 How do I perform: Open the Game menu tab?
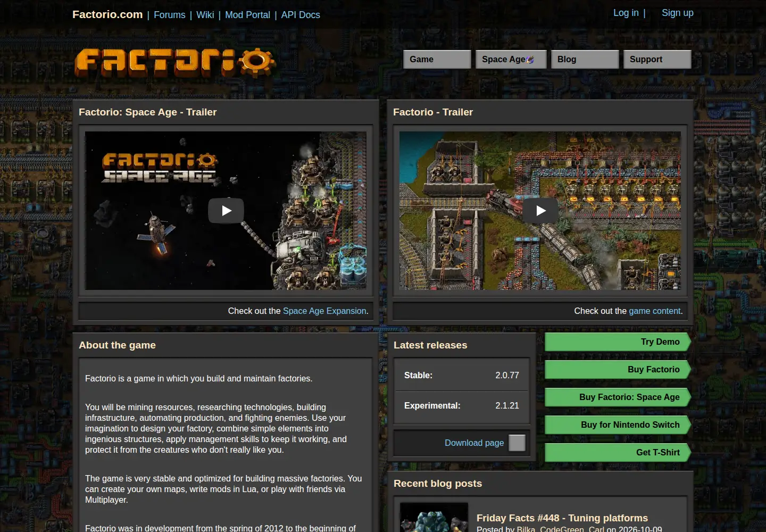pos(437,60)
